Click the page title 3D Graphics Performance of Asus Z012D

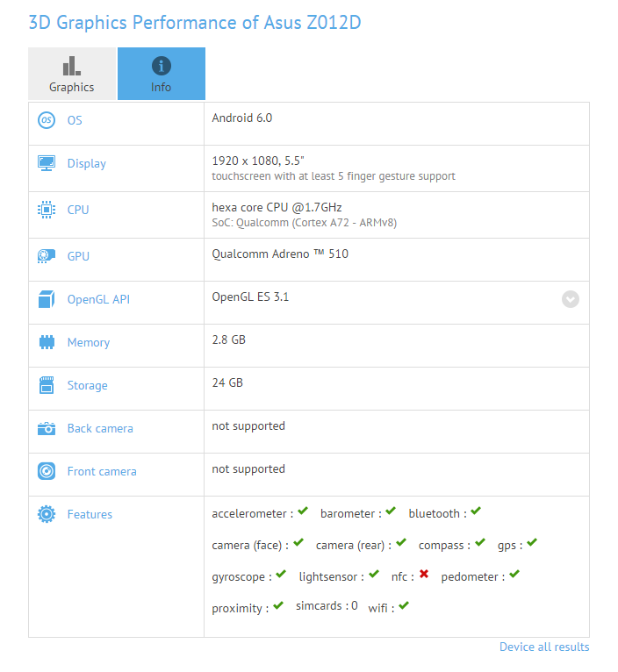pyautogui.click(x=195, y=23)
